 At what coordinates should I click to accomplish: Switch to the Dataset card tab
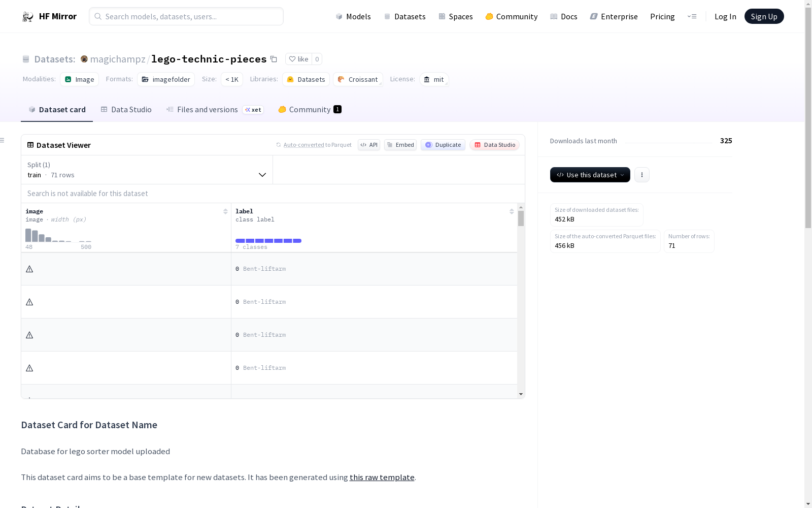57,110
